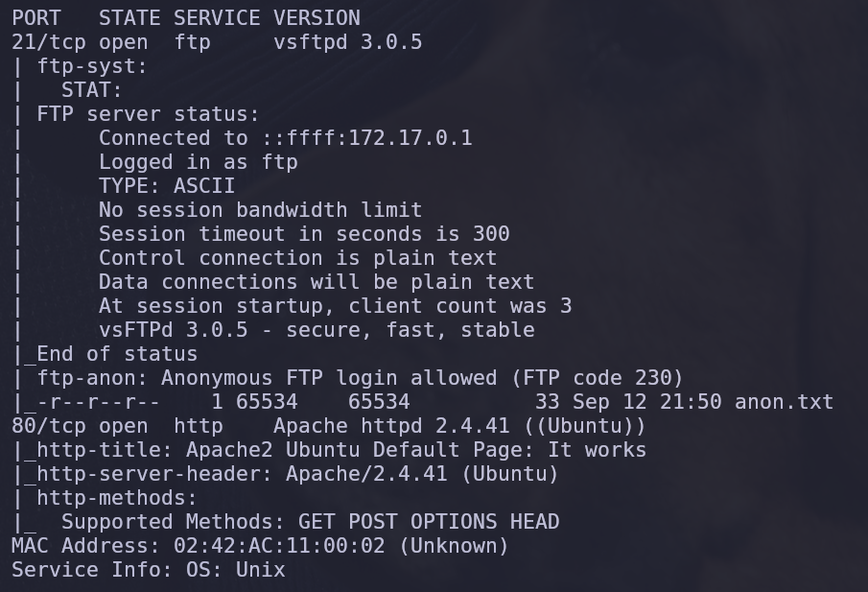Click the 'End of status' line
This screenshot has height=592, width=868.
117,354
